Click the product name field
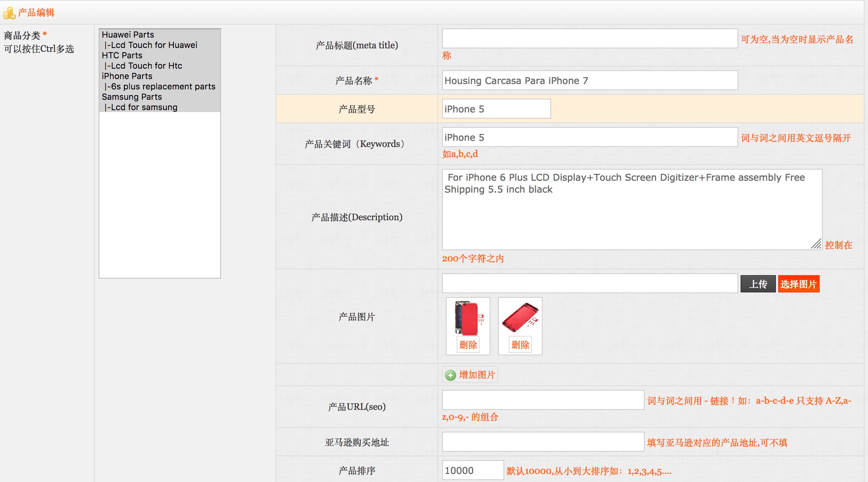The height and width of the screenshot is (482, 868). pyautogui.click(x=589, y=81)
